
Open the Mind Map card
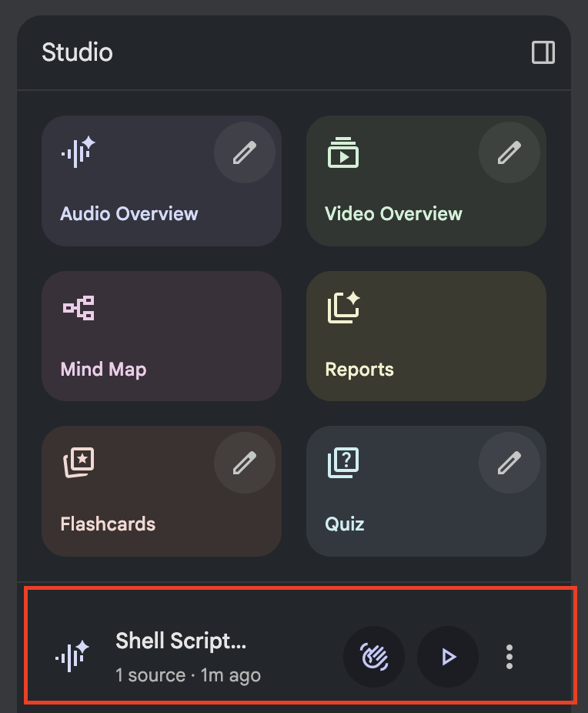point(161,336)
